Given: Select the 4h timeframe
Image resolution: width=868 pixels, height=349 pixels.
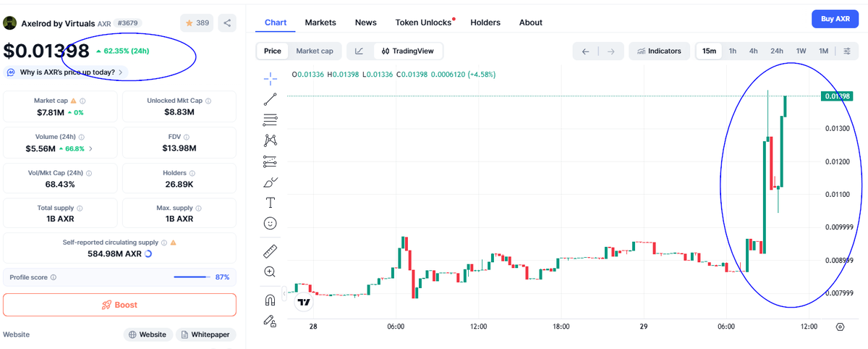Looking at the screenshot, I should coord(753,51).
